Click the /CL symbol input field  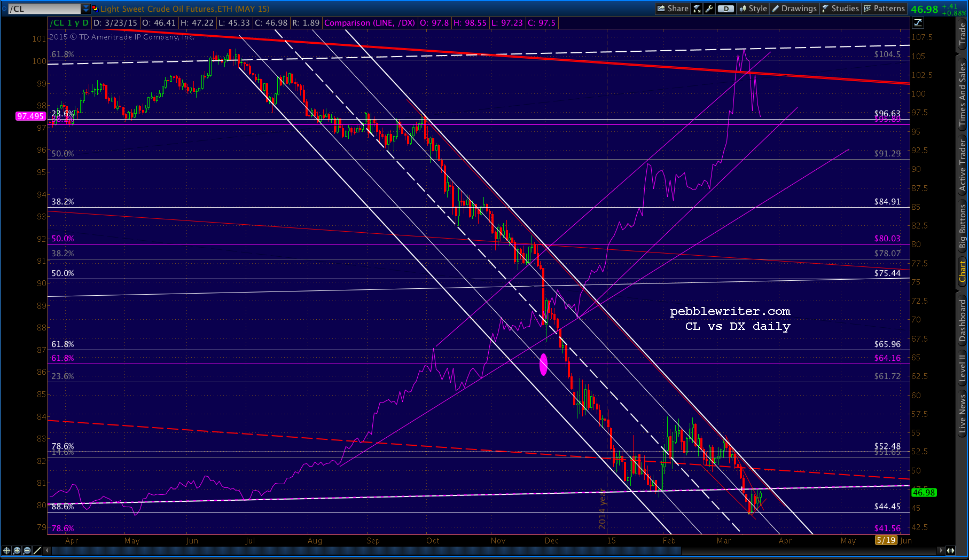[45, 9]
